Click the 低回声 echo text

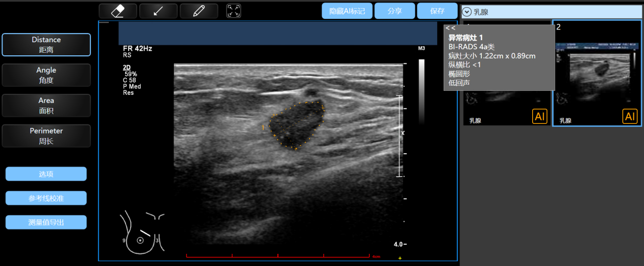pos(459,83)
